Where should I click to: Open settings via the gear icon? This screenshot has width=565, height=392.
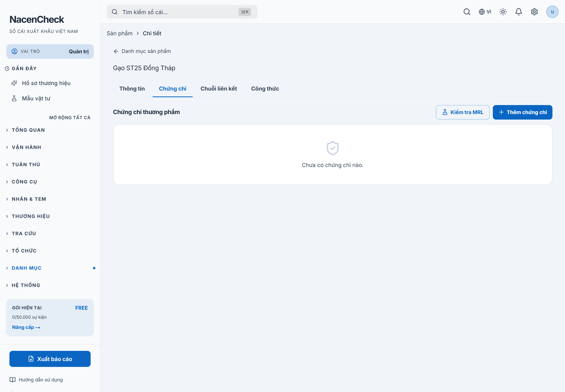coord(534,12)
